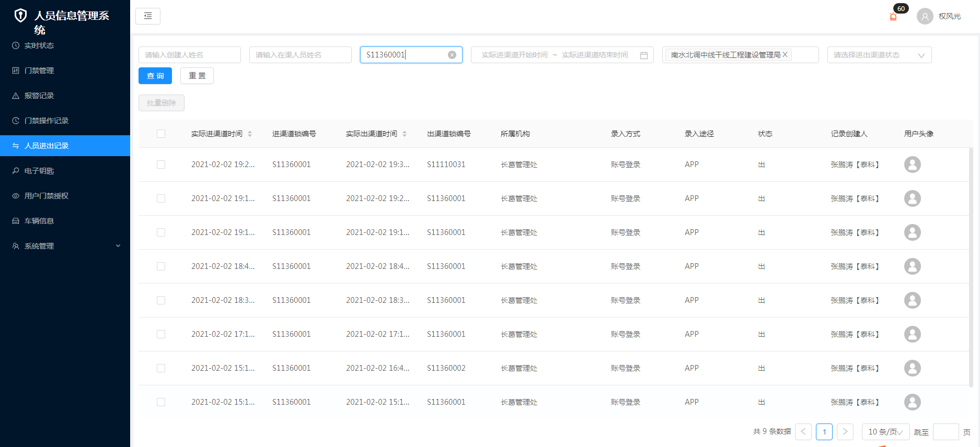The height and width of the screenshot is (447, 980).
Task: Focus the 跳至 page jump input
Action: click(946, 432)
